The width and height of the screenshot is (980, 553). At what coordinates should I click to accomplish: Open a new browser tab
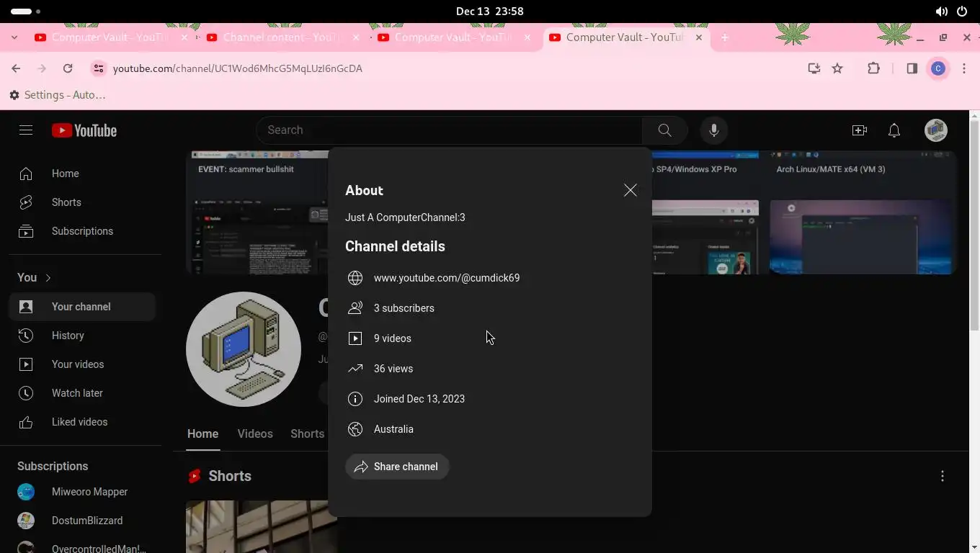[725, 37]
